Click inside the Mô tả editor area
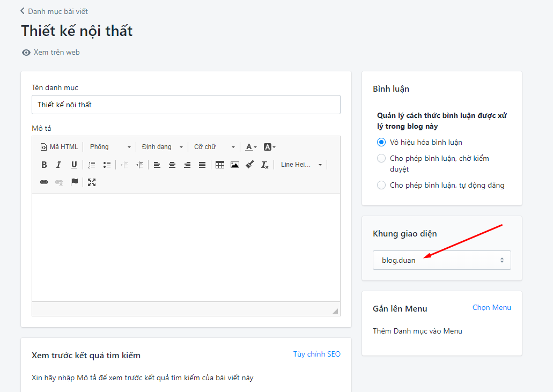553x392 pixels. click(186, 247)
